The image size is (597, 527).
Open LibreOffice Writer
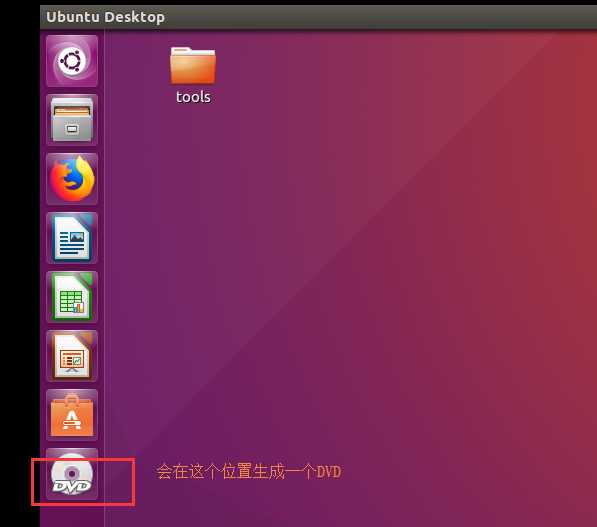(72, 238)
